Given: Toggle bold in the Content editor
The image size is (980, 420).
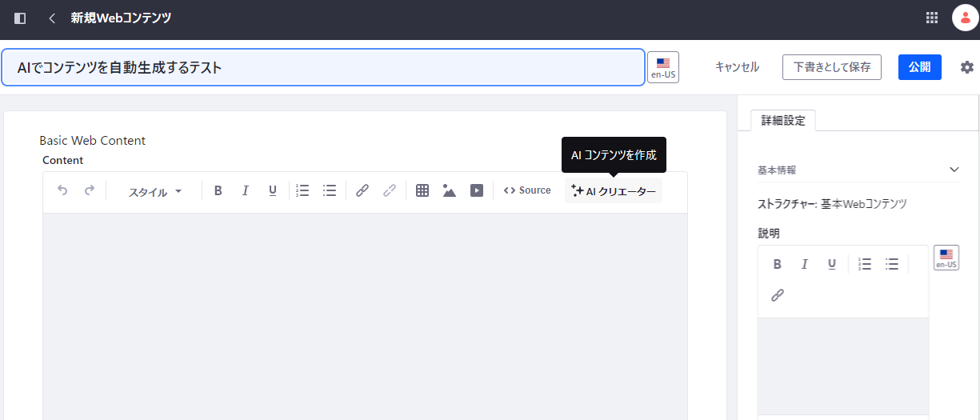Looking at the screenshot, I should (218, 190).
